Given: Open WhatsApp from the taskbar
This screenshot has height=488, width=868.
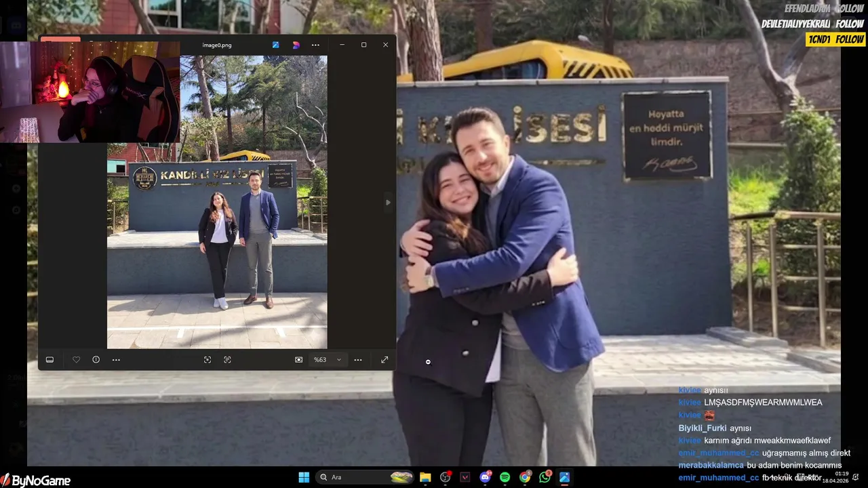Looking at the screenshot, I should tap(545, 477).
